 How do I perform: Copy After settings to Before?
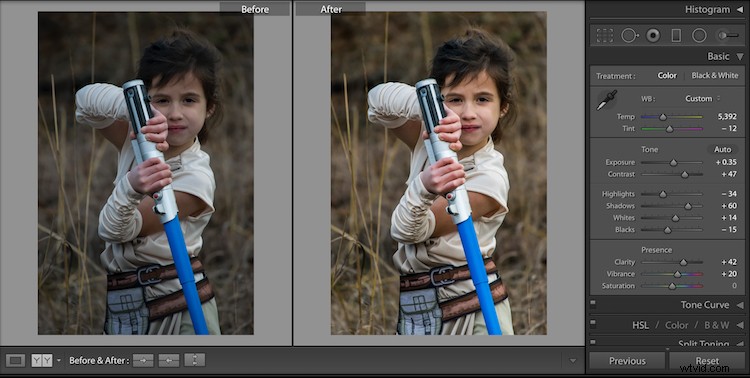point(169,360)
